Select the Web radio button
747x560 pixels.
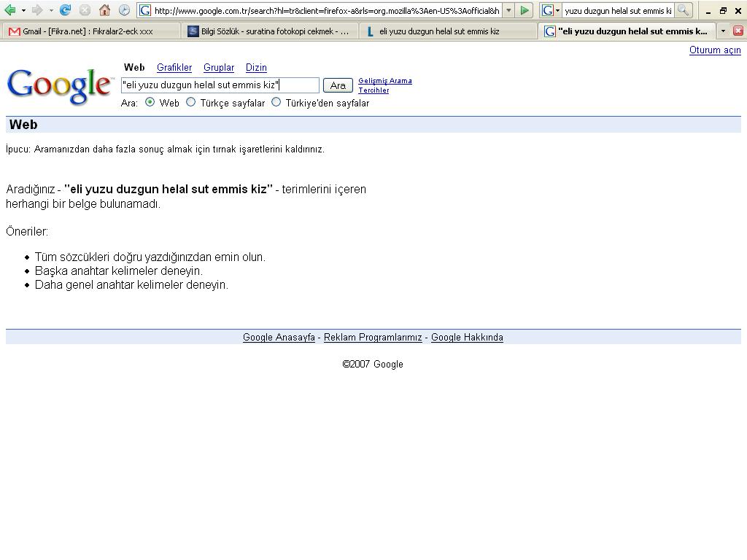[150, 102]
